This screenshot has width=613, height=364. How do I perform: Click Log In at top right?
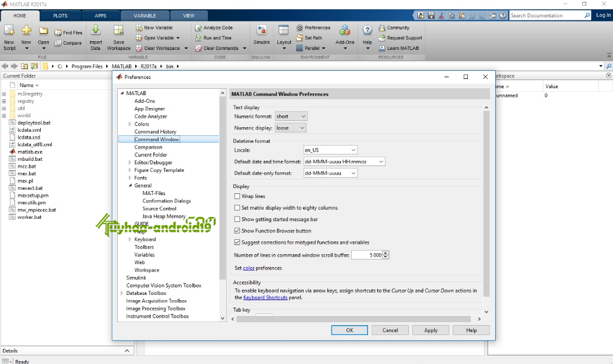click(x=603, y=15)
